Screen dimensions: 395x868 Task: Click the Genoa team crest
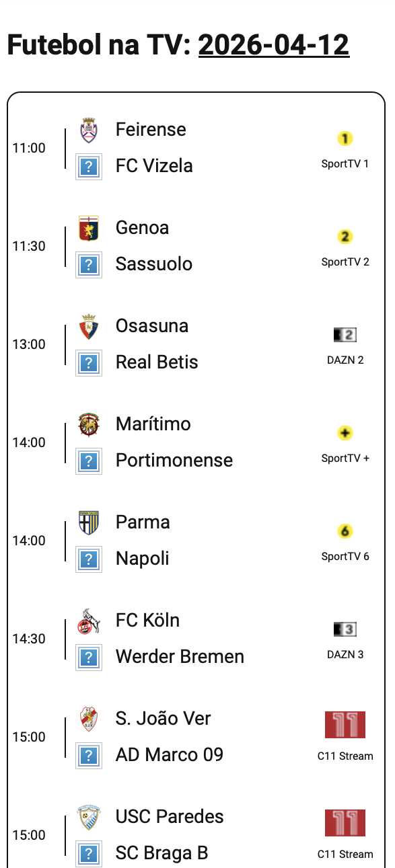pos(89,228)
